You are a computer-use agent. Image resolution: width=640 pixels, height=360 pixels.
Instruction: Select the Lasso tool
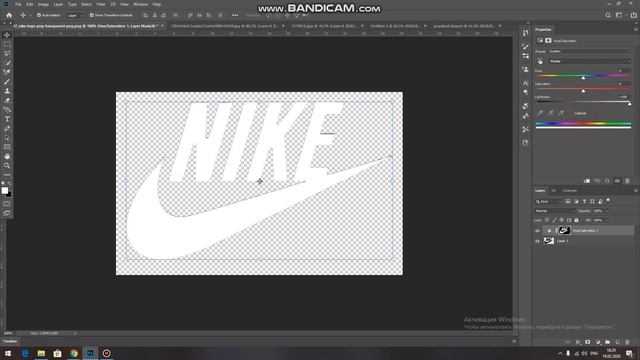[x=7, y=53]
